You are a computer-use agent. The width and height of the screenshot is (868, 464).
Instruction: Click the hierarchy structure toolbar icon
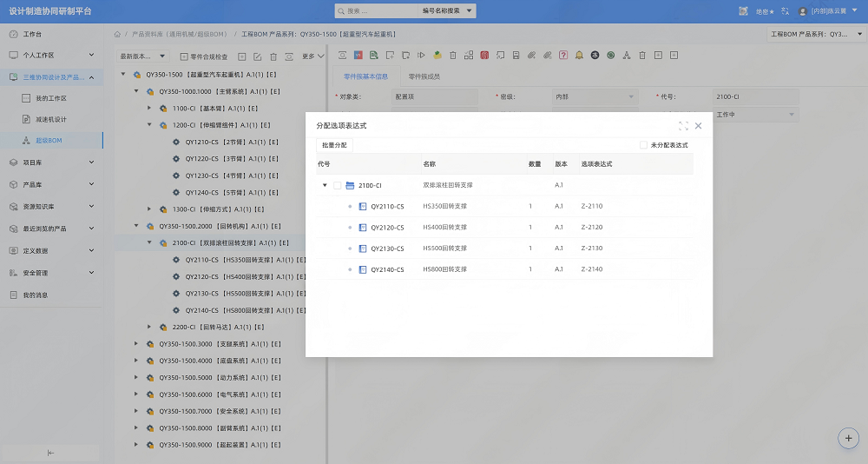coord(627,56)
